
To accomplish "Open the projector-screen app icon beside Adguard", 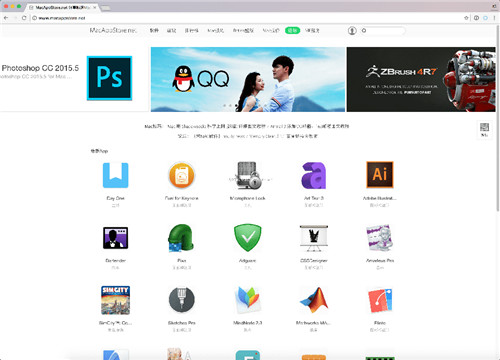I will click(x=314, y=238).
